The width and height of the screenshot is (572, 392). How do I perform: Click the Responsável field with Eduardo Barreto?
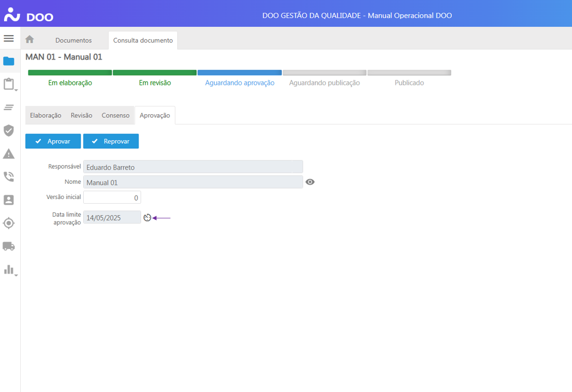coord(193,167)
